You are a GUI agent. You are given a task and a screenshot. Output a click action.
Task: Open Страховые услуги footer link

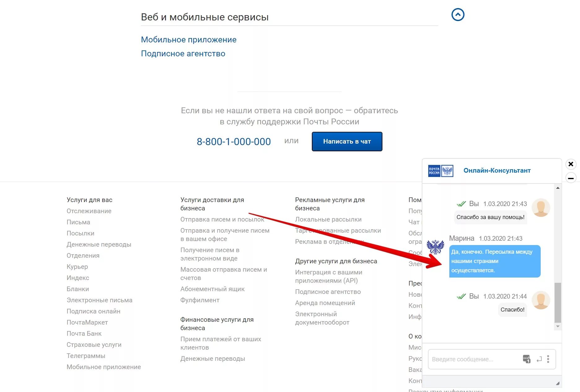coord(94,345)
